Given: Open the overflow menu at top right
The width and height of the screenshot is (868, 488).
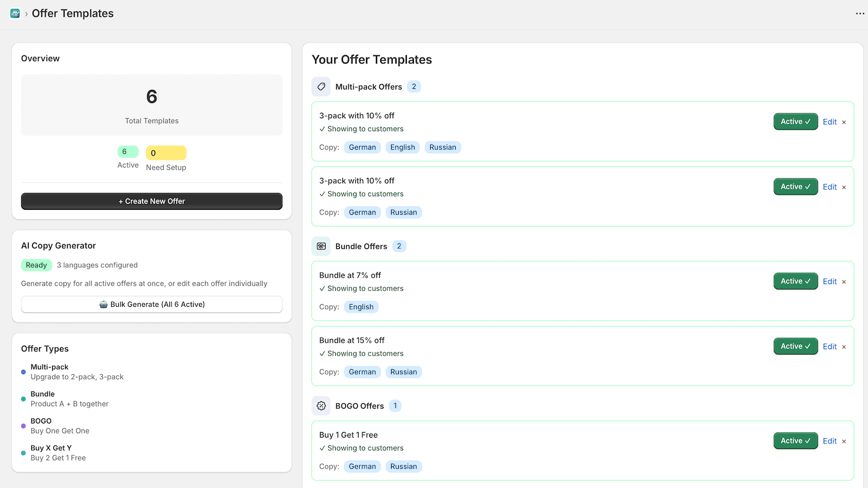Looking at the screenshot, I should tap(859, 13).
